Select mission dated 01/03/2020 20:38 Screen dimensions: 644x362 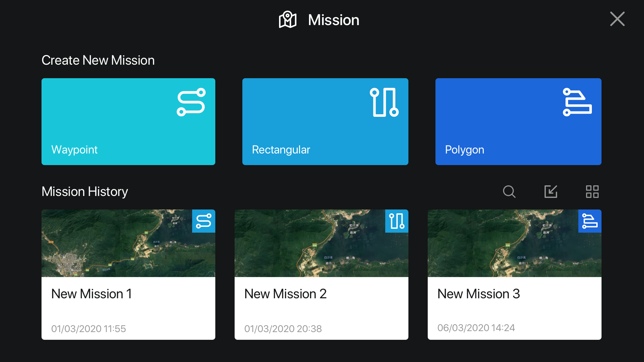pyautogui.click(x=283, y=329)
